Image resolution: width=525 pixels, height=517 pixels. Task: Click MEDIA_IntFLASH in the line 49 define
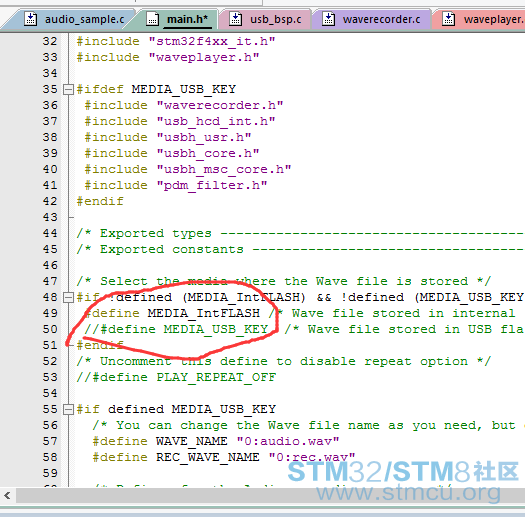(x=204, y=313)
